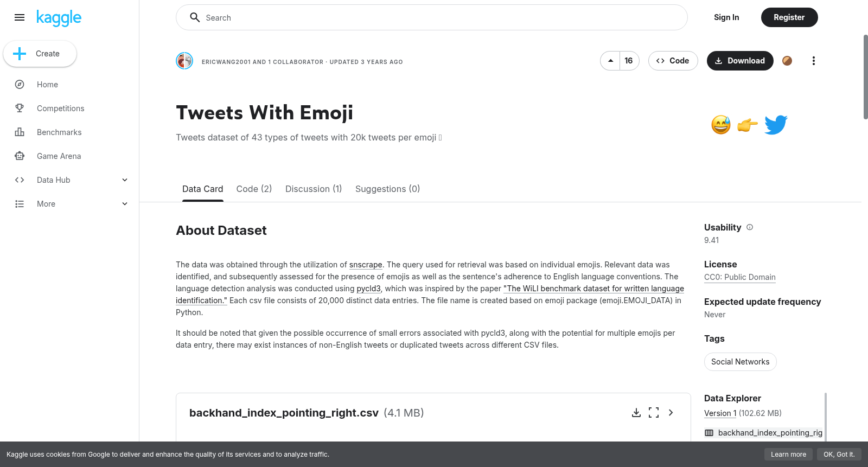Click the Kaggle logo

59,17
